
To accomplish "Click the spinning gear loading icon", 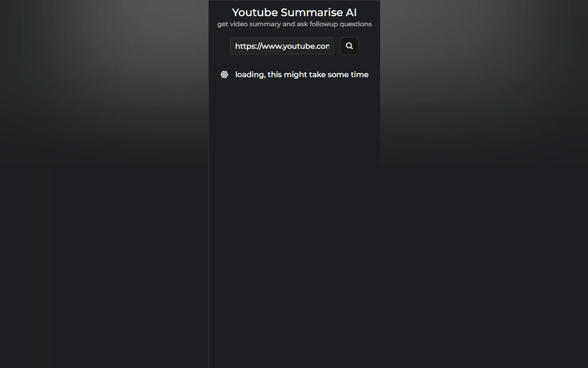I will pos(224,74).
